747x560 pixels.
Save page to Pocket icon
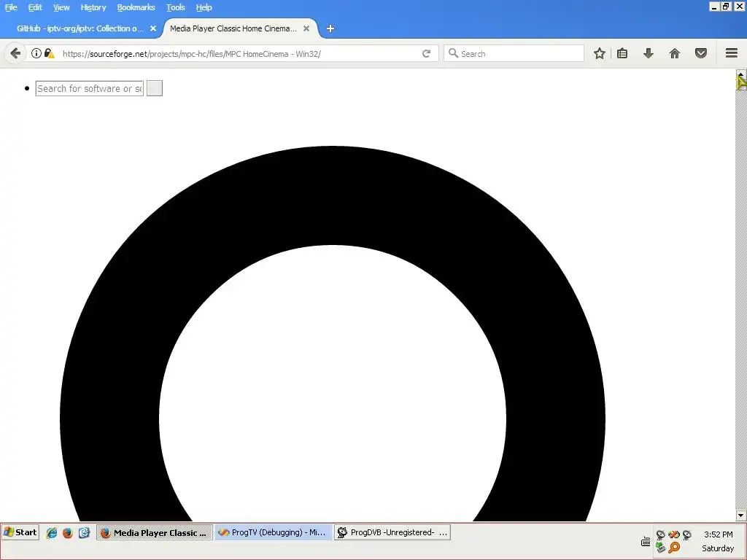click(x=701, y=53)
